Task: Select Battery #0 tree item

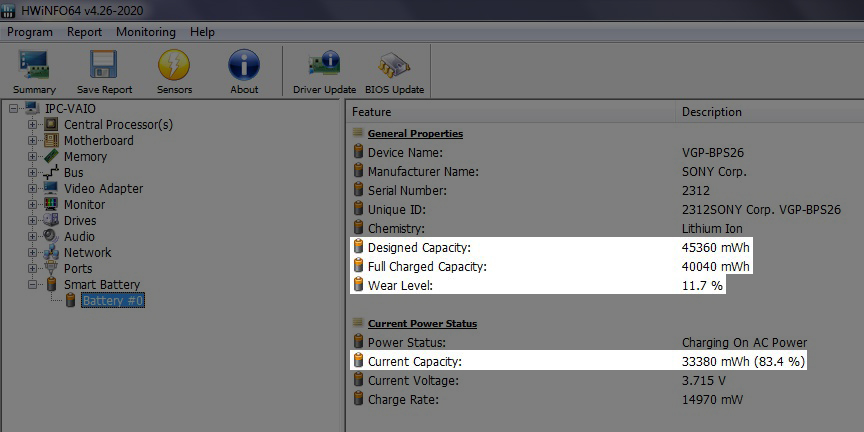Action: 114,300
